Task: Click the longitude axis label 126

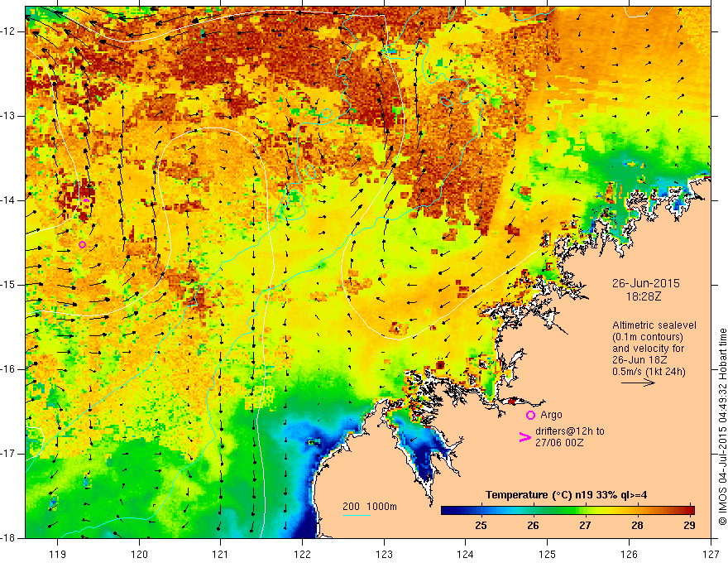Action: pyautogui.click(x=629, y=554)
